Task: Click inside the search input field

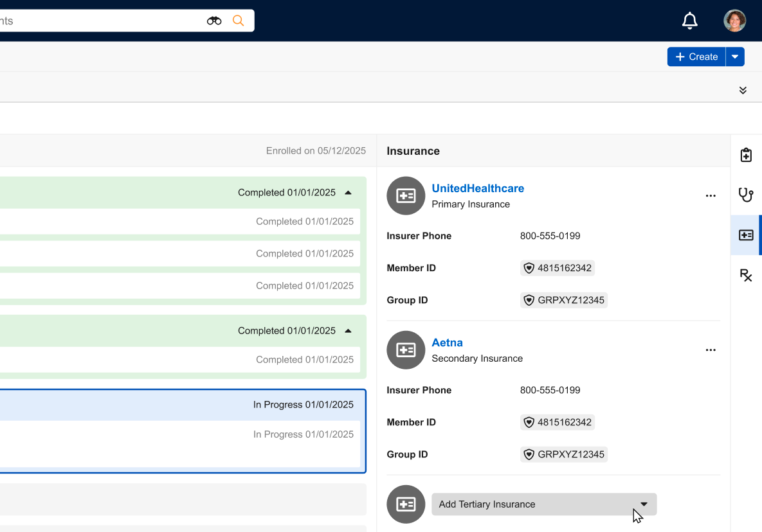Action: (x=96, y=21)
